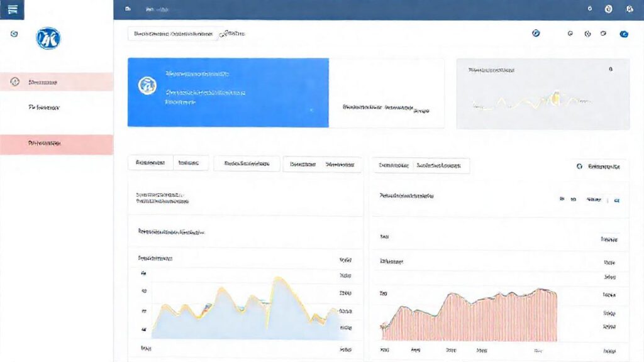Click the small icon in the gray card's corner

point(611,69)
